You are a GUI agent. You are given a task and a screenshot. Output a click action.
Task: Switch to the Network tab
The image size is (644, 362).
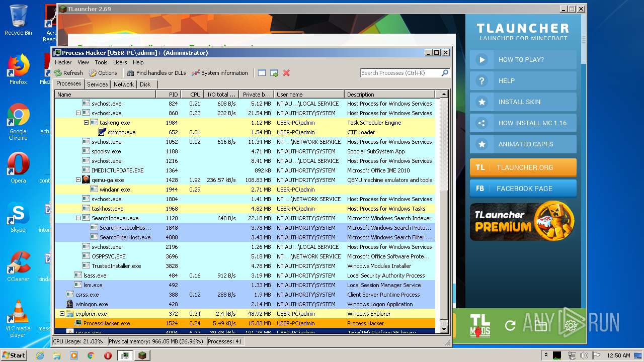point(124,84)
